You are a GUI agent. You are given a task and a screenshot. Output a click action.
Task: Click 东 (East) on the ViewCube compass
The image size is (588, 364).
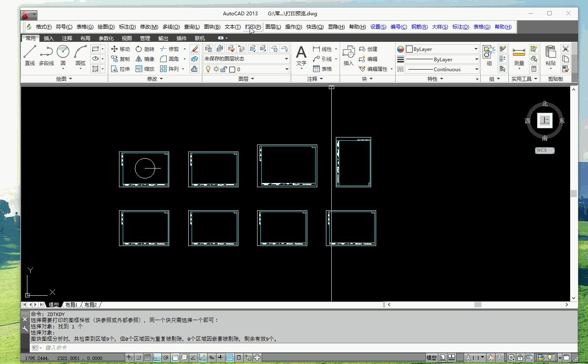tap(562, 121)
